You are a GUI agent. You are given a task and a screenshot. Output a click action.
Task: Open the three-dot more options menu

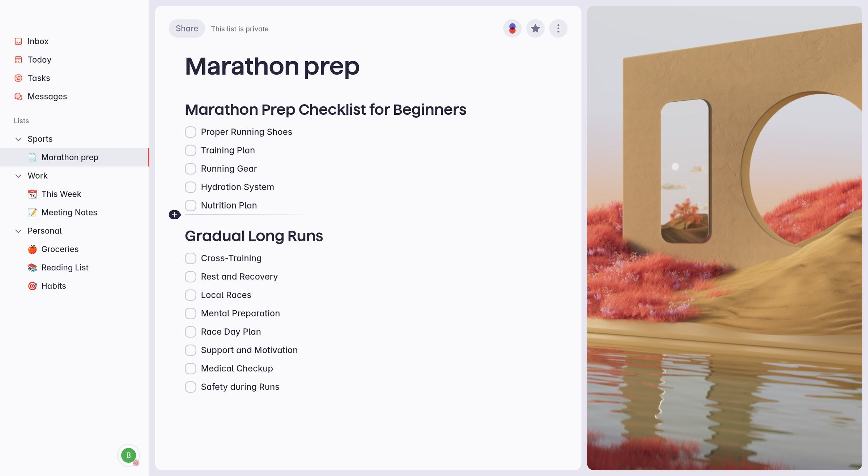click(558, 29)
